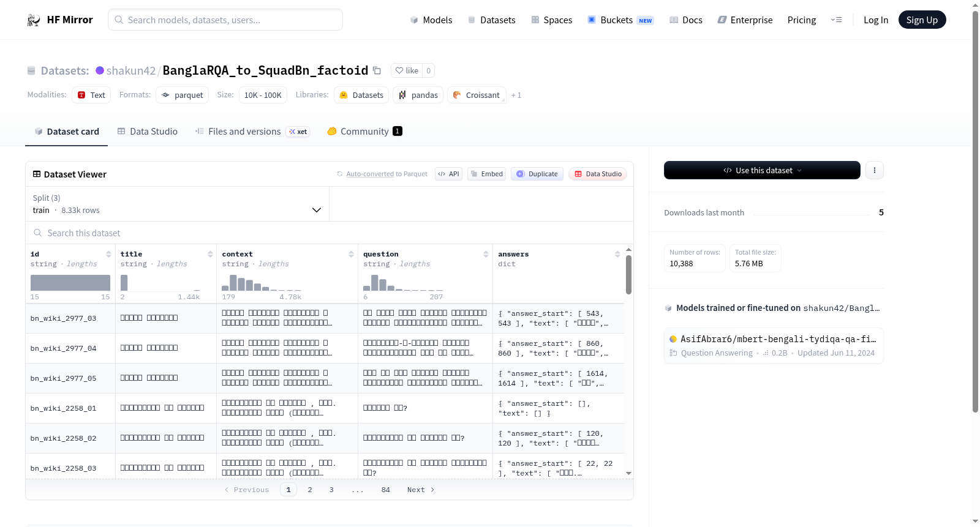Select the 10K - 100K size tag
Screen dimensions: 980x527
[x=263, y=95]
